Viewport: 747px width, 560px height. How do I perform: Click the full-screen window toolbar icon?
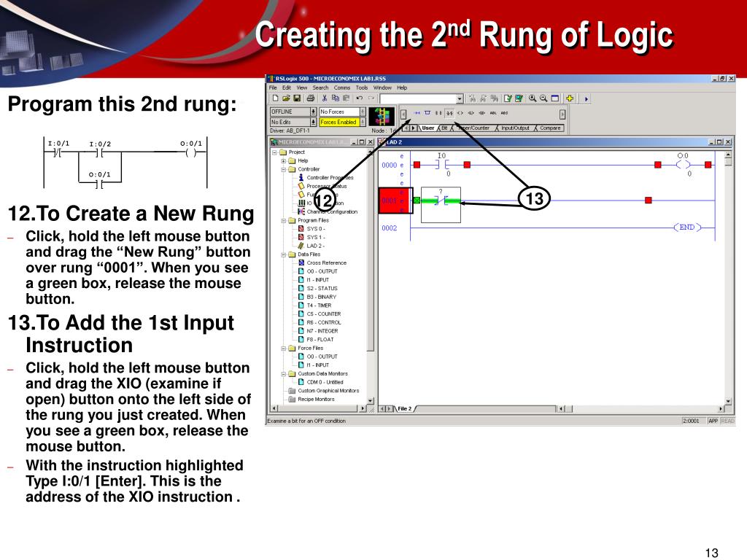point(555,98)
